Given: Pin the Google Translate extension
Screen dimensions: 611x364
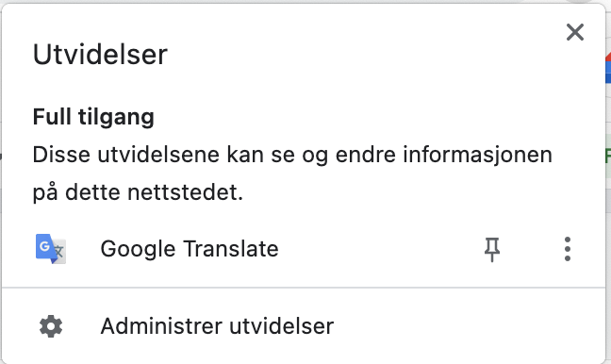Looking at the screenshot, I should pyautogui.click(x=492, y=249).
